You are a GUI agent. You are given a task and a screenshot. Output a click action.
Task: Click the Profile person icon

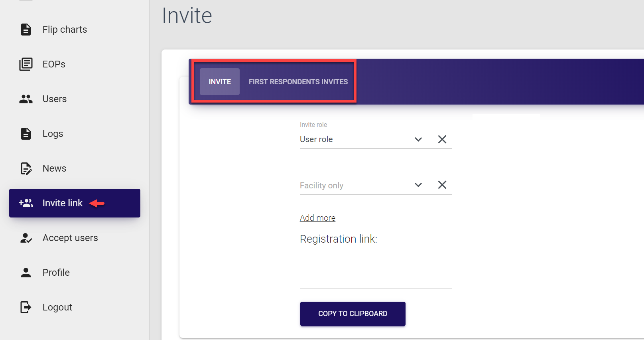[26, 273]
